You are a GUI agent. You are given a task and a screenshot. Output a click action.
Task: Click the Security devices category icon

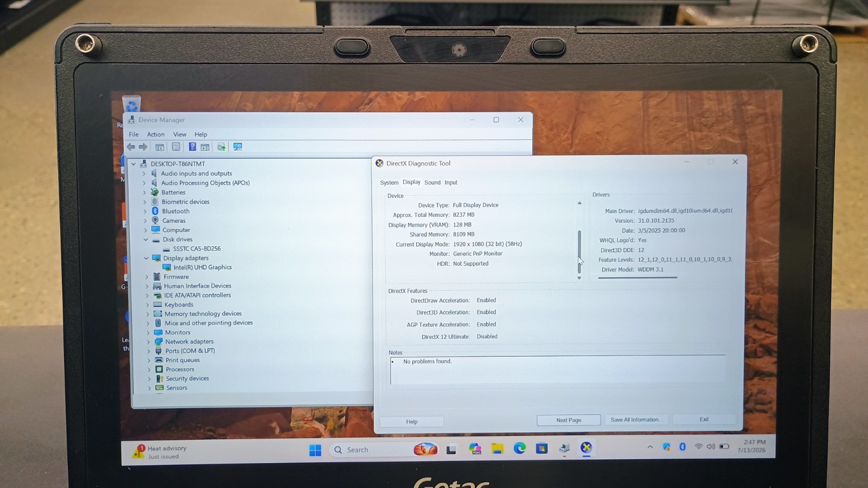[159, 378]
